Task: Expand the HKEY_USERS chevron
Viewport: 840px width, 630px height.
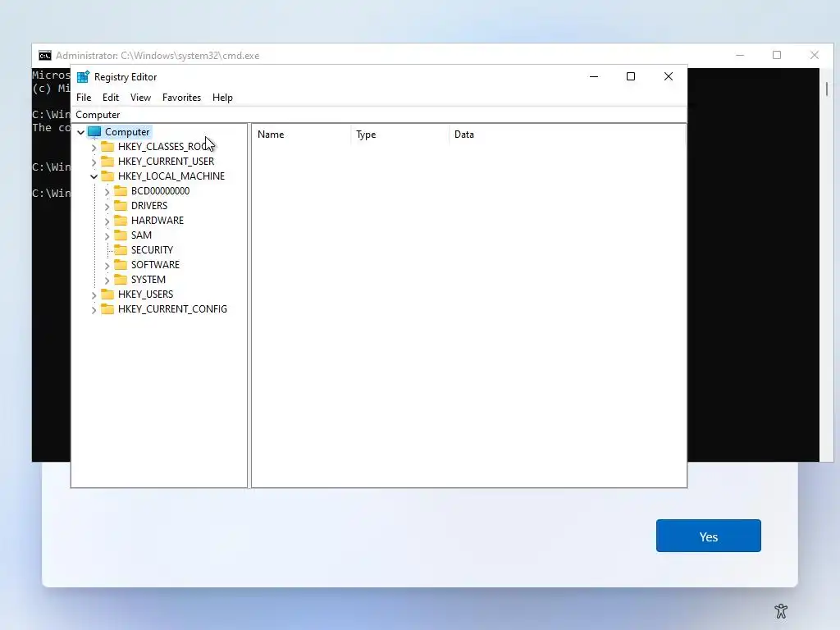Action: (x=94, y=294)
